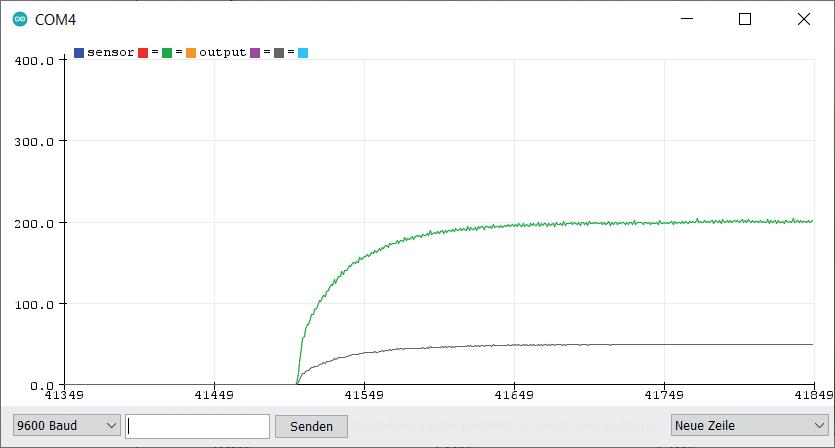Click the Senden button
Image resolution: width=835 pixels, height=448 pixels.
coord(312,427)
